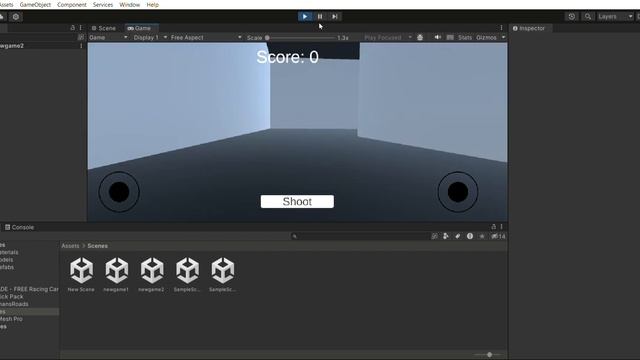This screenshot has width=640, height=360.
Task: Click the Shoot button in game
Action: [x=297, y=201]
